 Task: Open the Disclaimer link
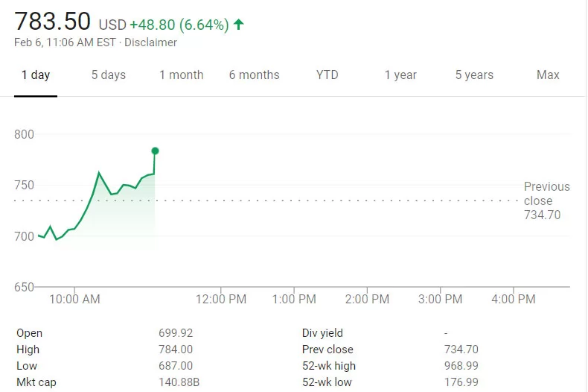tap(150, 42)
